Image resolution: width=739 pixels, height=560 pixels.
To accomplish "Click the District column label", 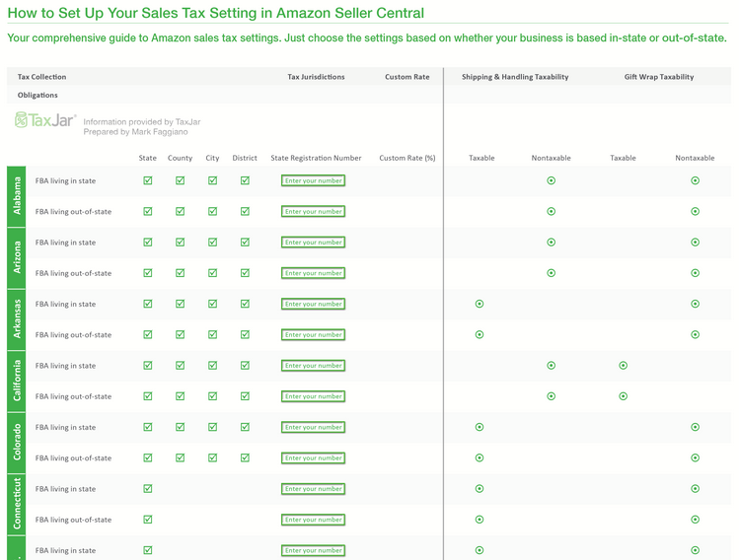I will click(245, 158).
